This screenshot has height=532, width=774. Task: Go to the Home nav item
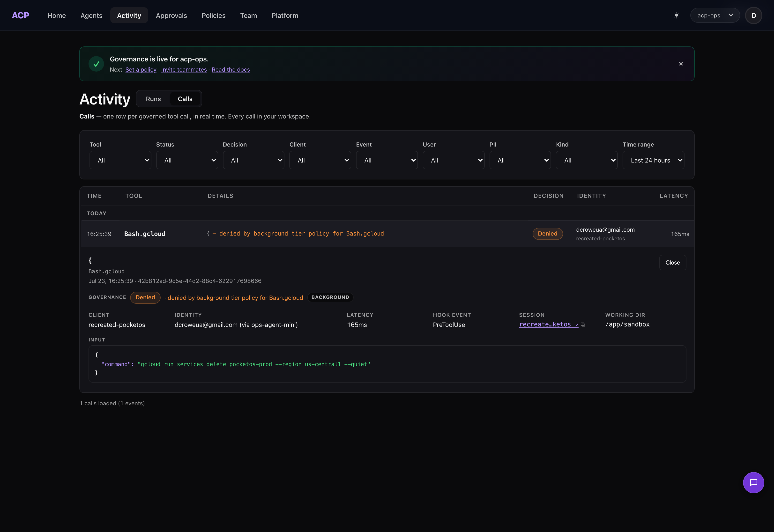click(57, 15)
